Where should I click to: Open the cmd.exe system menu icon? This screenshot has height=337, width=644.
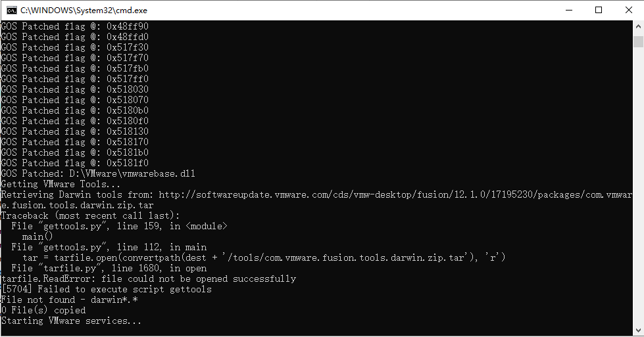[x=11, y=10]
